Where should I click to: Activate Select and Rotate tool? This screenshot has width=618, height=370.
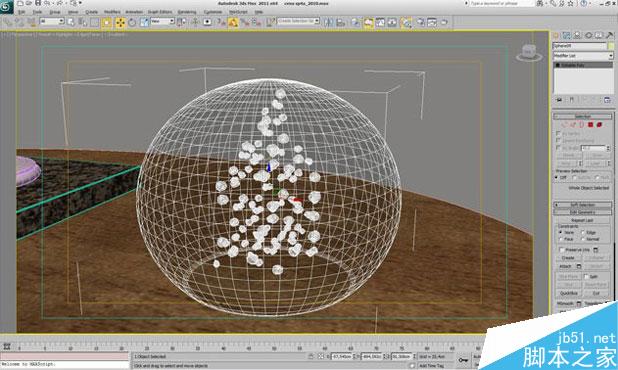click(132, 22)
